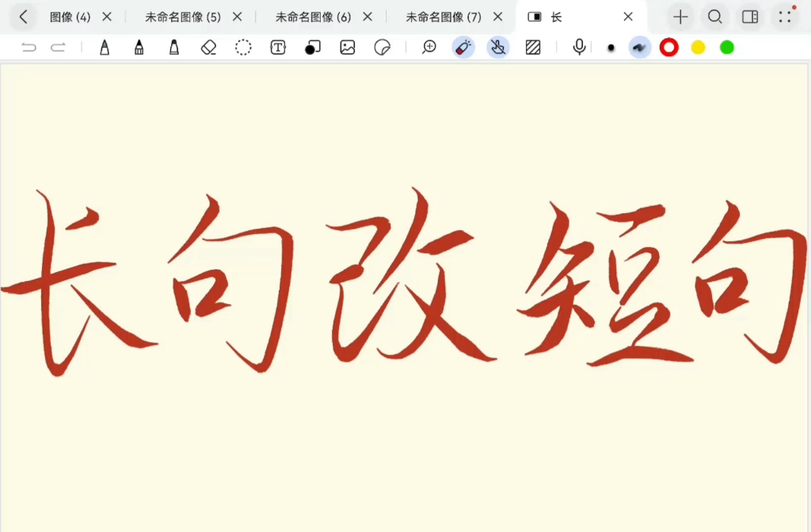The image size is (811, 532).
Task: Select the highlighter tool
Action: [x=173, y=47]
